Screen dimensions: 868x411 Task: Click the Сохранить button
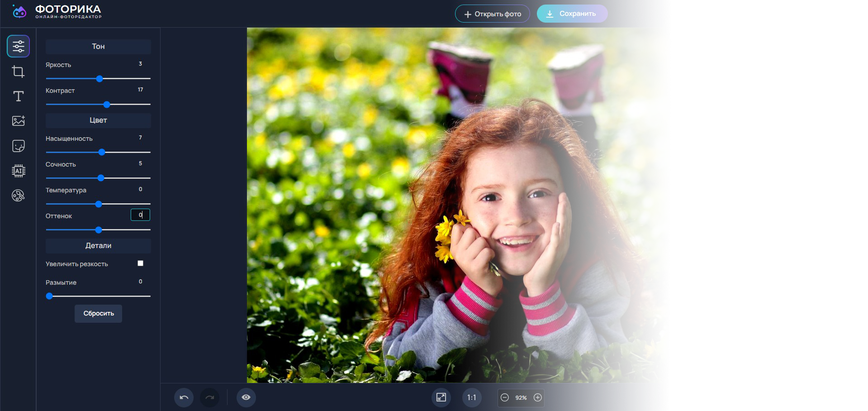pos(572,14)
